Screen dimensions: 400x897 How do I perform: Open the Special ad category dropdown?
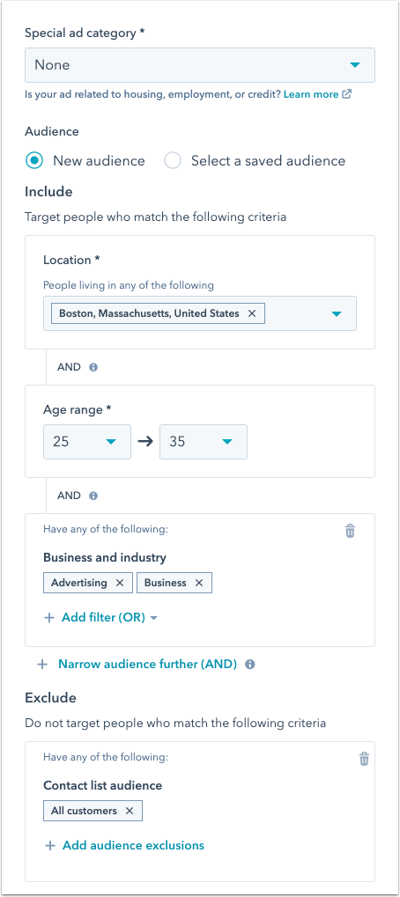click(200, 65)
